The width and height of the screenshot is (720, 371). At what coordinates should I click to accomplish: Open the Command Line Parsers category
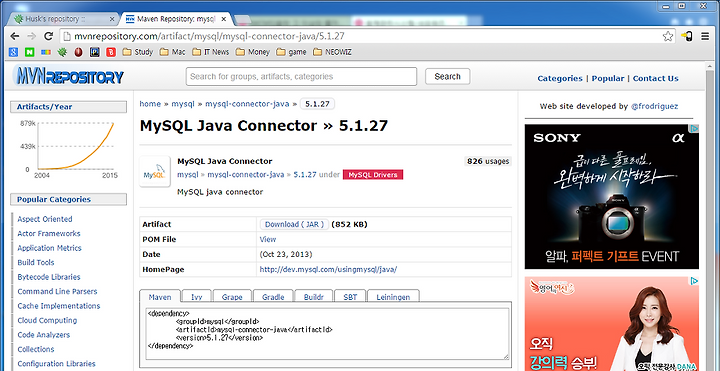click(57, 291)
